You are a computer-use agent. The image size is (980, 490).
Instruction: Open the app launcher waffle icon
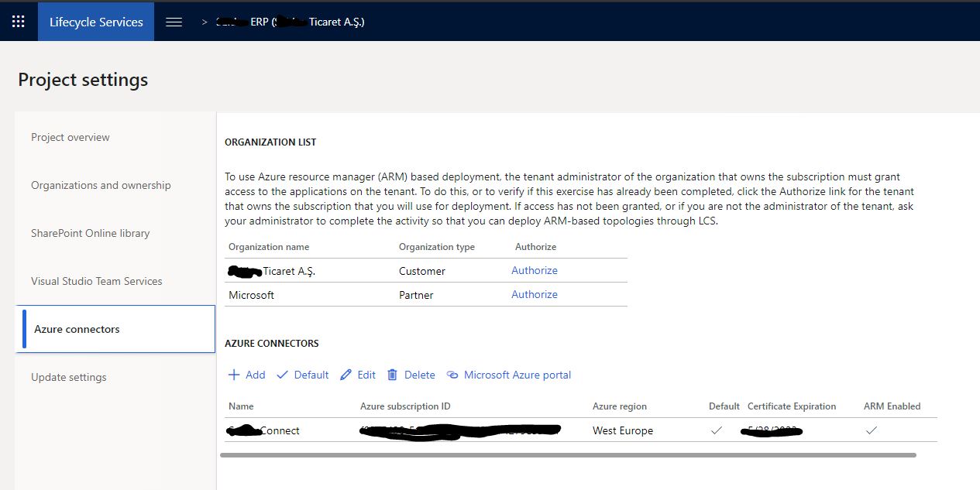[x=19, y=22]
